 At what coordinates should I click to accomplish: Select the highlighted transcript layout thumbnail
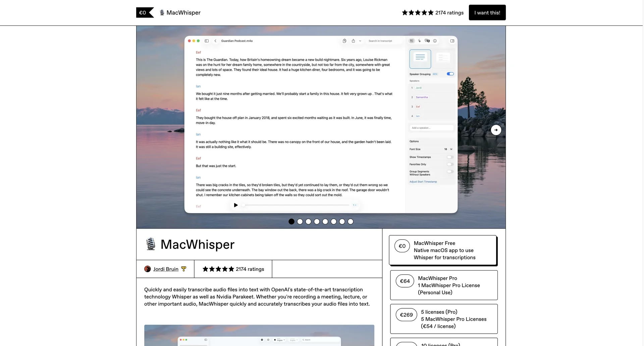coord(420,59)
